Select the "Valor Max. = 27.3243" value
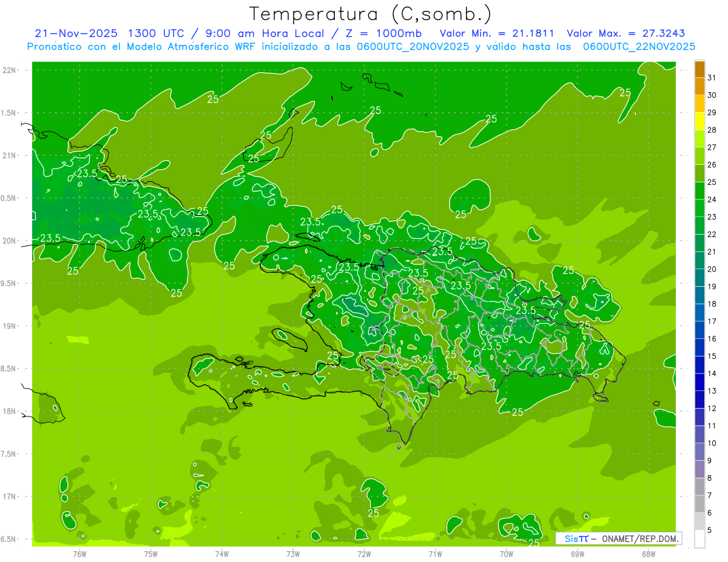This screenshot has height=562, width=728. (x=625, y=33)
